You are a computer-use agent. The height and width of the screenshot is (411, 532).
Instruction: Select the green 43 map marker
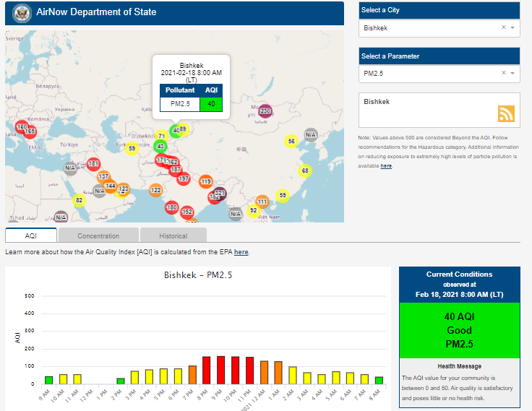coord(160,146)
